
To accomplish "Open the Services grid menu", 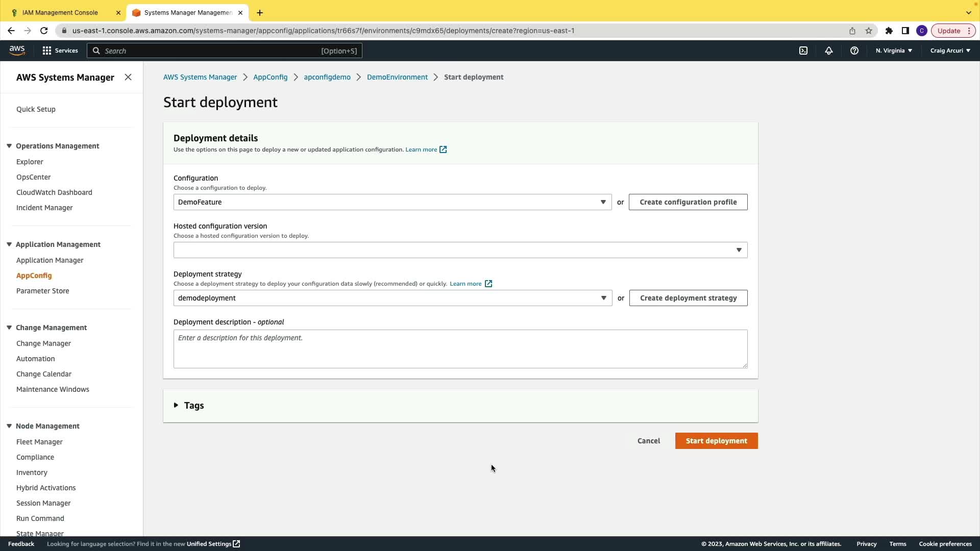I will click(x=60, y=51).
